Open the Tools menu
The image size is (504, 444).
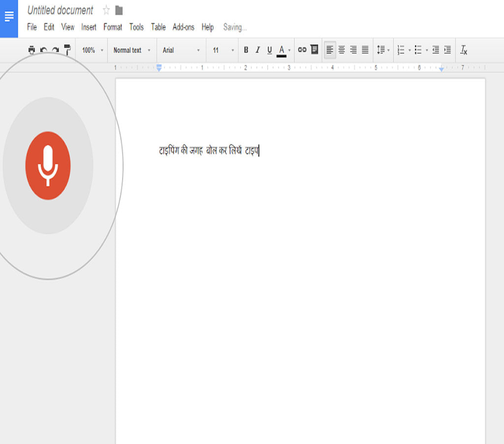click(x=136, y=27)
